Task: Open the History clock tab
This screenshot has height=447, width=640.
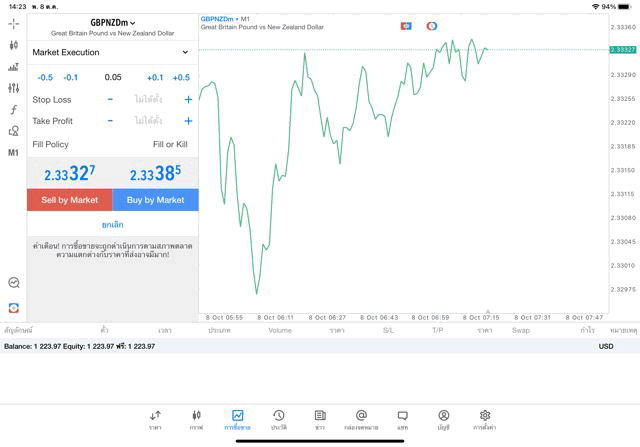Action: [x=278, y=419]
